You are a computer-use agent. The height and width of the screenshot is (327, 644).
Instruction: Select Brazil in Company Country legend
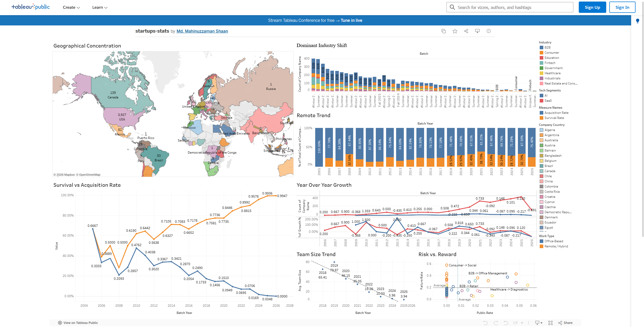pyautogui.click(x=546, y=166)
